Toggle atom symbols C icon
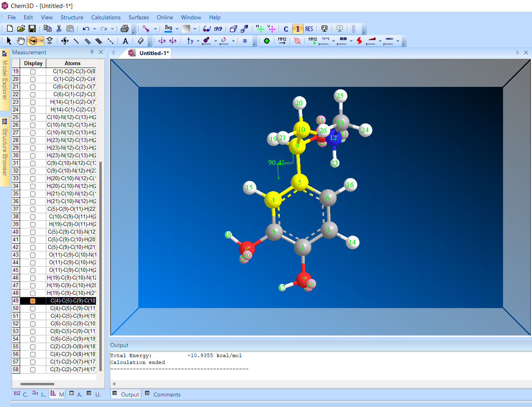Image resolution: width=532 pixels, height=407 pixels. point(286,29)
